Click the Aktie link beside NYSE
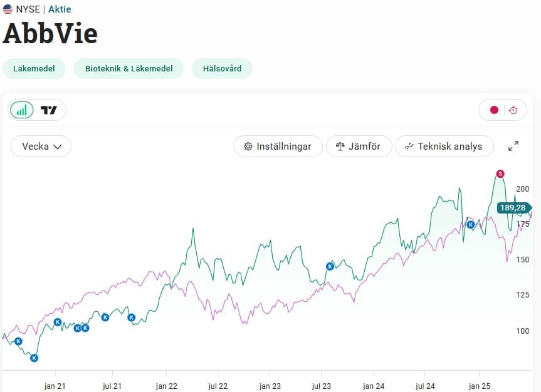 pyautogui.click(x=60, y=9)
